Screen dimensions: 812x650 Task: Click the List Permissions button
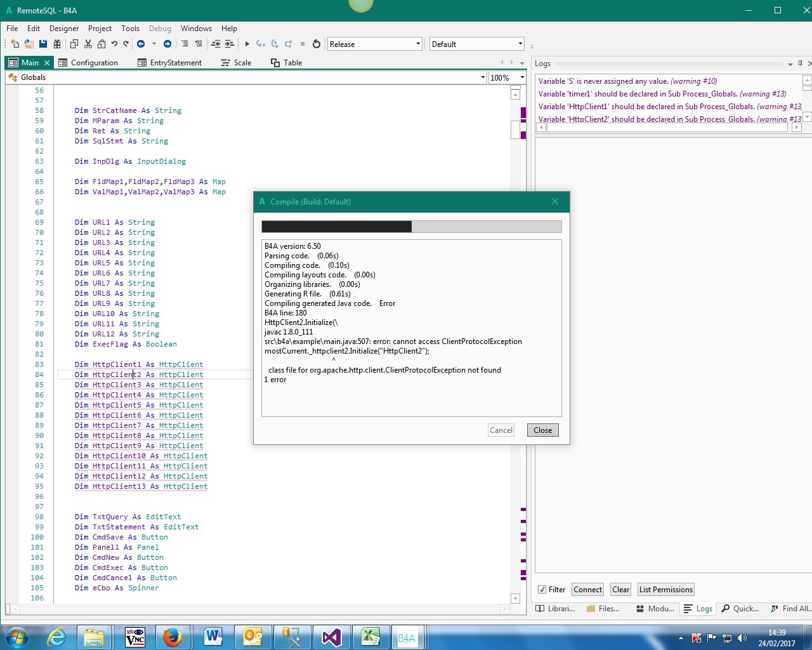tap(665, 590)
